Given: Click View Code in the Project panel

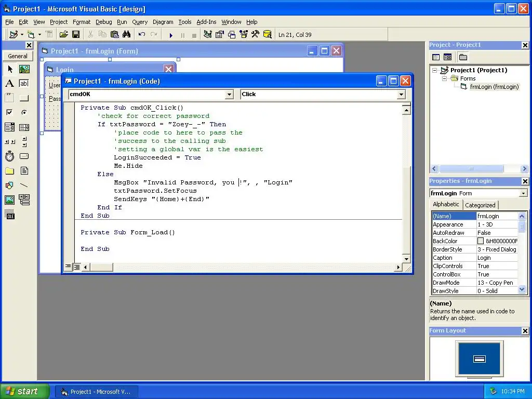Looking at the screenshot, I should point(436,57).
